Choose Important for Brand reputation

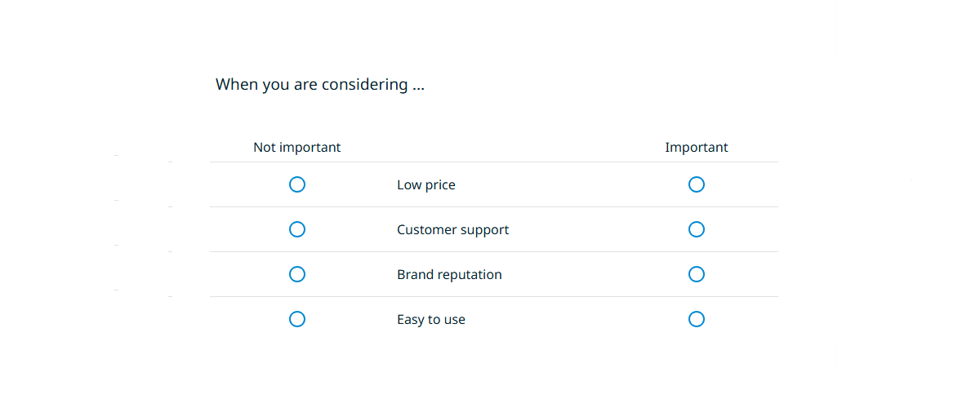[x=697, y=274]
